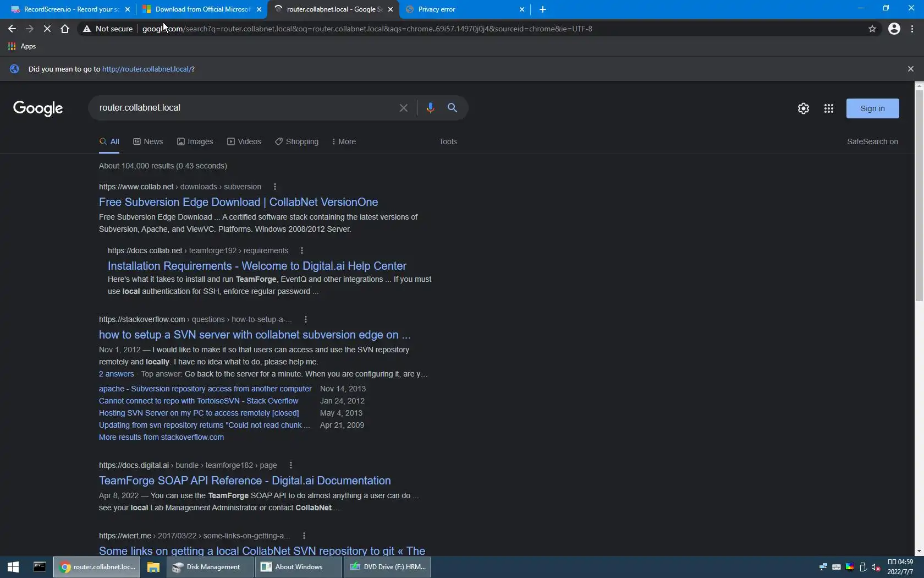Image resolution: width=924 pixels, height=578 pixels.
Task: Open Chrome profile account icon
Action: (x=894, y=29)
